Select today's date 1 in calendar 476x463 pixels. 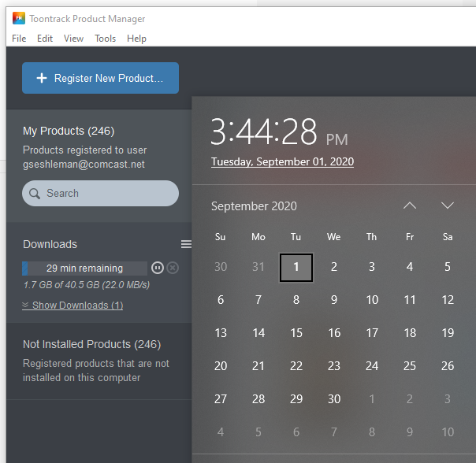pyautogui.click(x=296, y=267)
